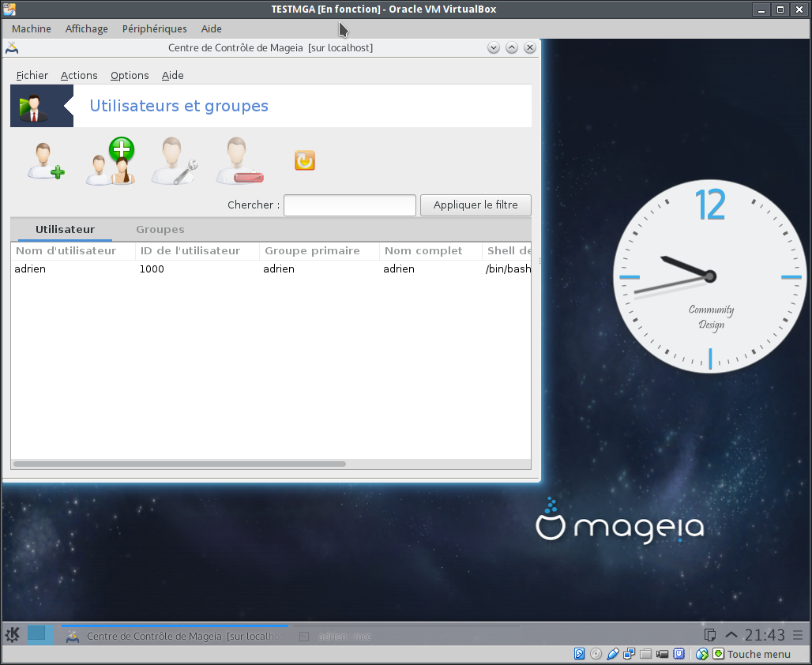The image size is (812, 665).
Task: Click the VirtualBox CPU chip status icon
Action: coord(679,654)
